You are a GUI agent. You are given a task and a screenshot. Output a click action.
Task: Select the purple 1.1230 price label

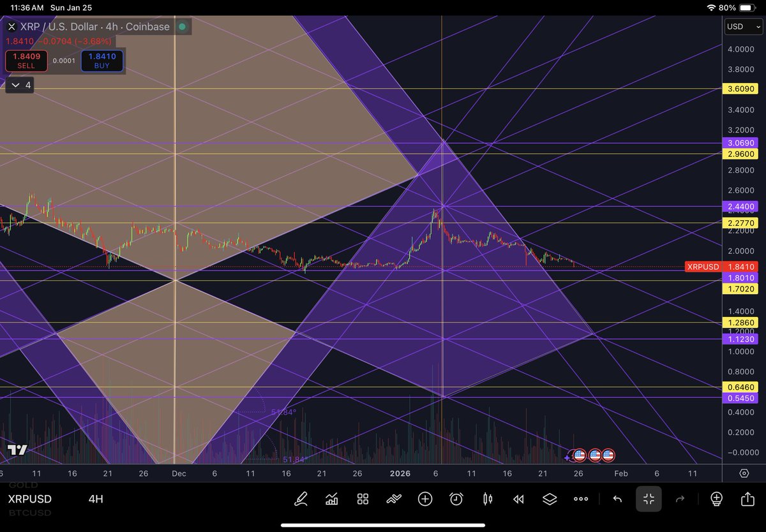[x=740, y=339]
